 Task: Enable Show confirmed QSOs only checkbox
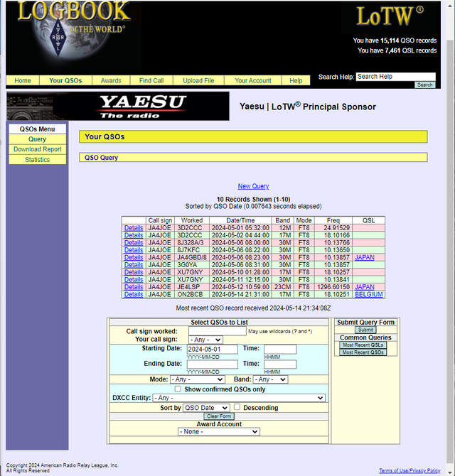(x=178, y=389)
